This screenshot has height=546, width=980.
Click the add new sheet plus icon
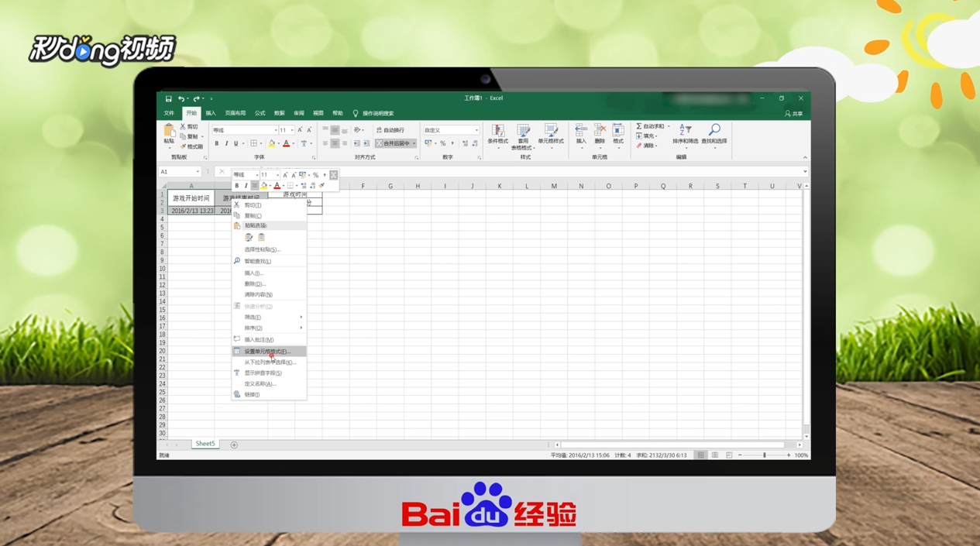(234, 445)
